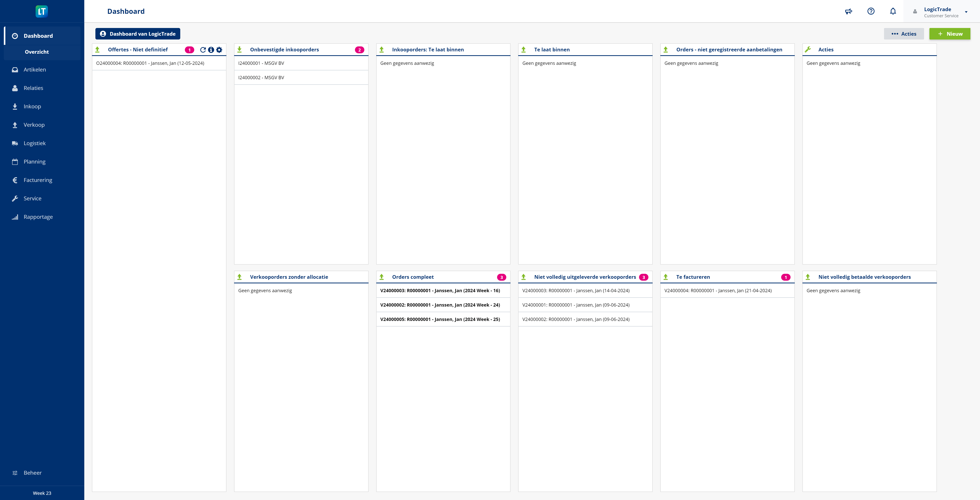Open announcements megaphone icon
980x500 pixels.
pos(848,12)
